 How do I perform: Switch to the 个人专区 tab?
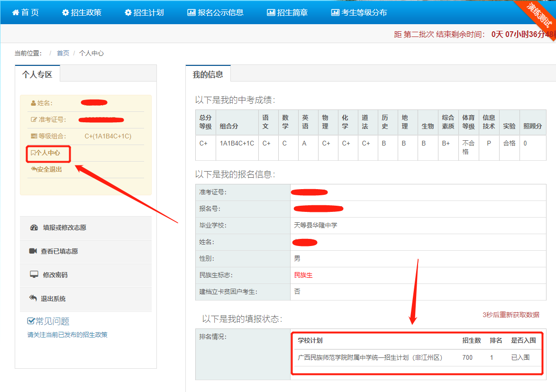point(37,74)
